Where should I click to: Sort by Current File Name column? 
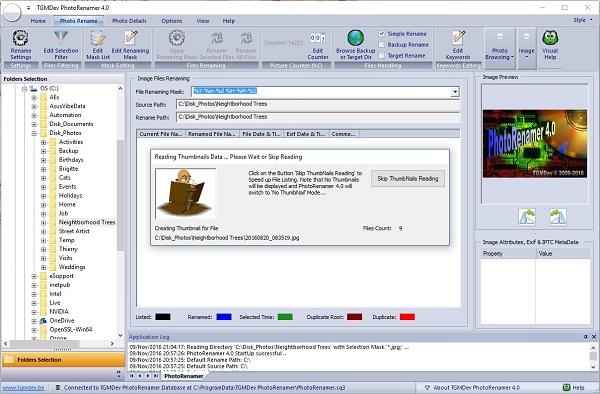[x=161, y=134]
